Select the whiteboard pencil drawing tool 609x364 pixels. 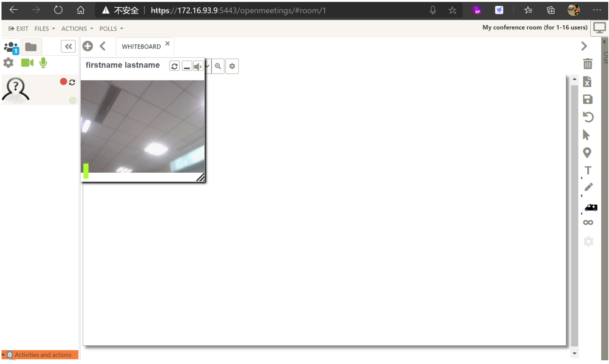coord(588,187)
